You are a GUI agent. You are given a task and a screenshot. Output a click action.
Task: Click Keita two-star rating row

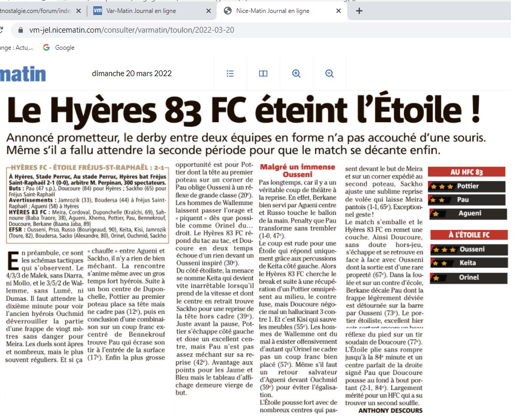click(x=469, y=263)
